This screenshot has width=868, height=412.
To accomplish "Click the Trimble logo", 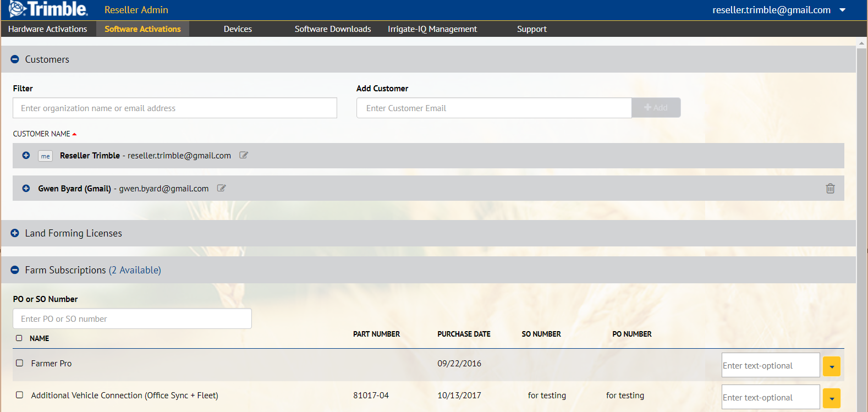I will tap(48, 9).
